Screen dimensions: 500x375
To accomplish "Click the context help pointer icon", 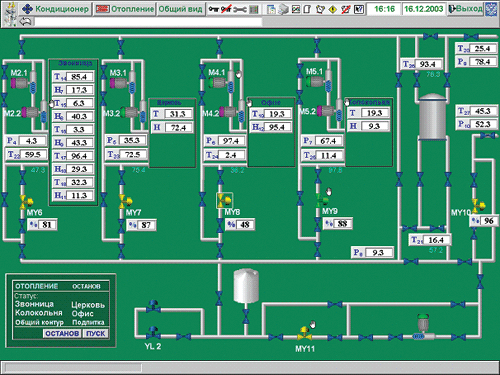I will tap(358, 9).
